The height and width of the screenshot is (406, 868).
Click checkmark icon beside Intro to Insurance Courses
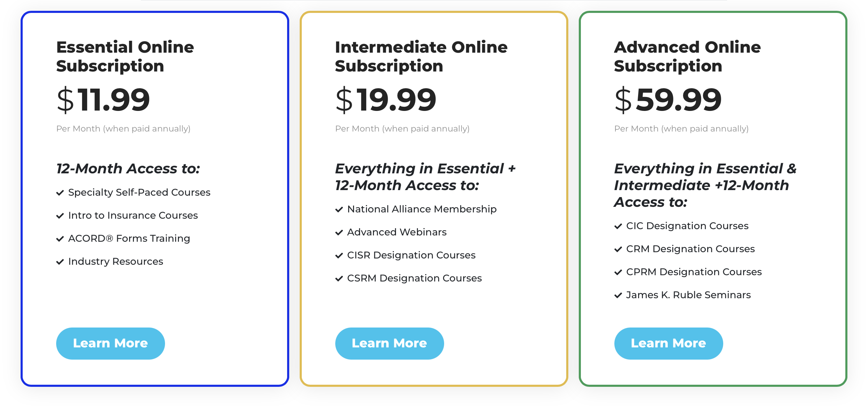click(x=60, y=216)
